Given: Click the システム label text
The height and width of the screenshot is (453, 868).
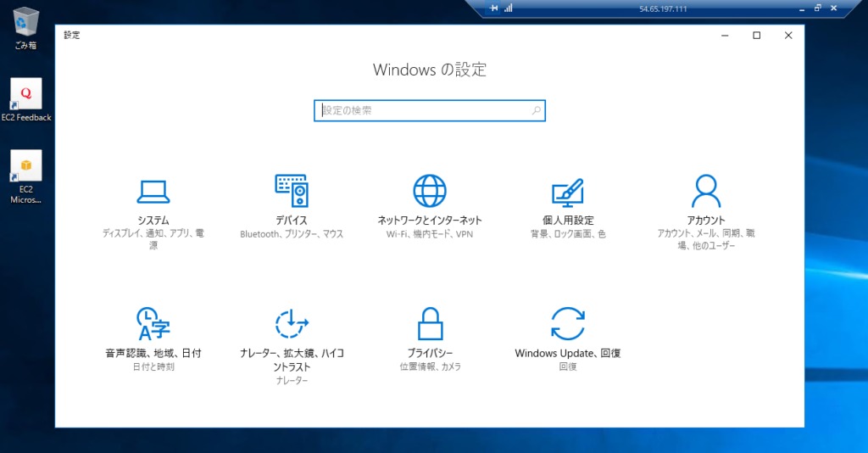Looking at the screenshot, I should click(x=153, y=221).
